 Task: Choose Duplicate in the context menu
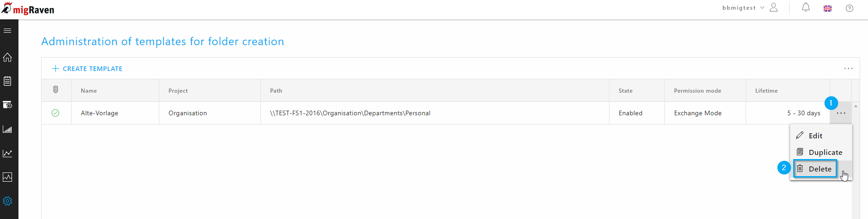[821, 152]
